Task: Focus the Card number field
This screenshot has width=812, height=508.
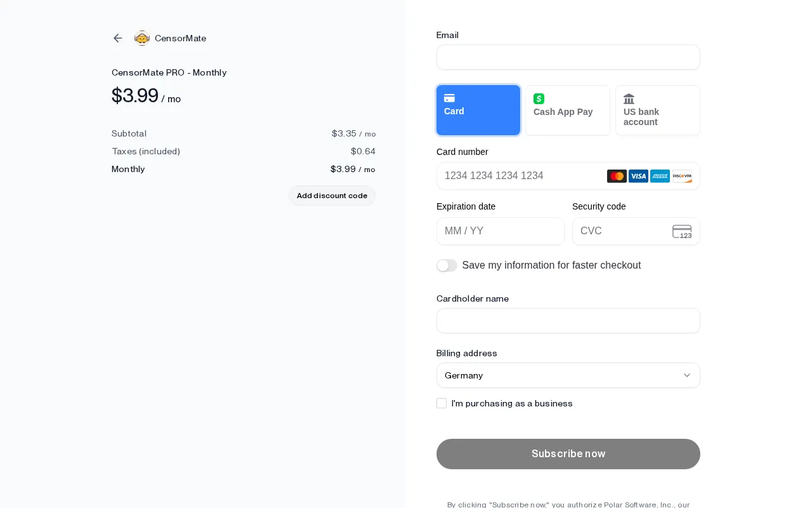Action: click(x=568, y=176)
